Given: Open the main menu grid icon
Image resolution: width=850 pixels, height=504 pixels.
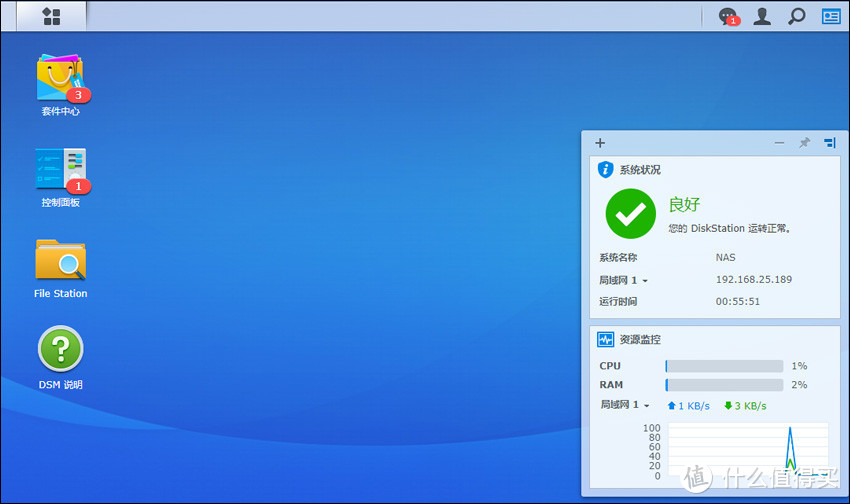Looking at the screenshot, I should coord(51,16).
